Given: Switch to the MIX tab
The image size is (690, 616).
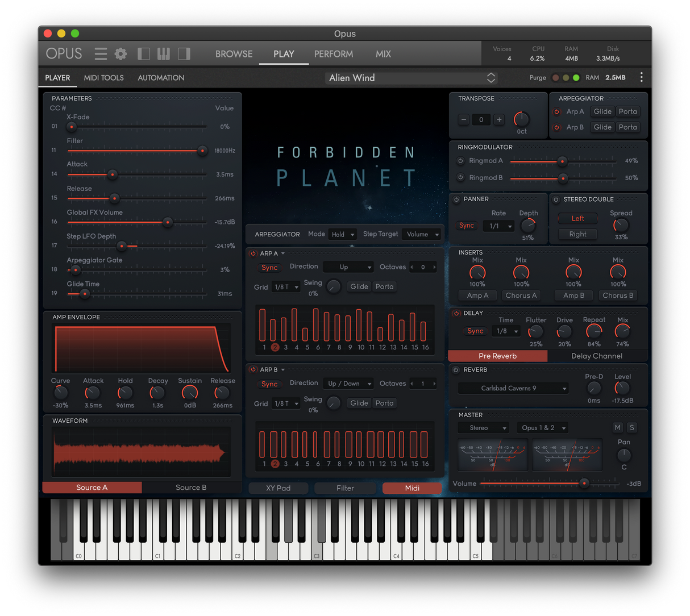Looking at the screenshot, I should pyautogui.click(x=383, y=54).
